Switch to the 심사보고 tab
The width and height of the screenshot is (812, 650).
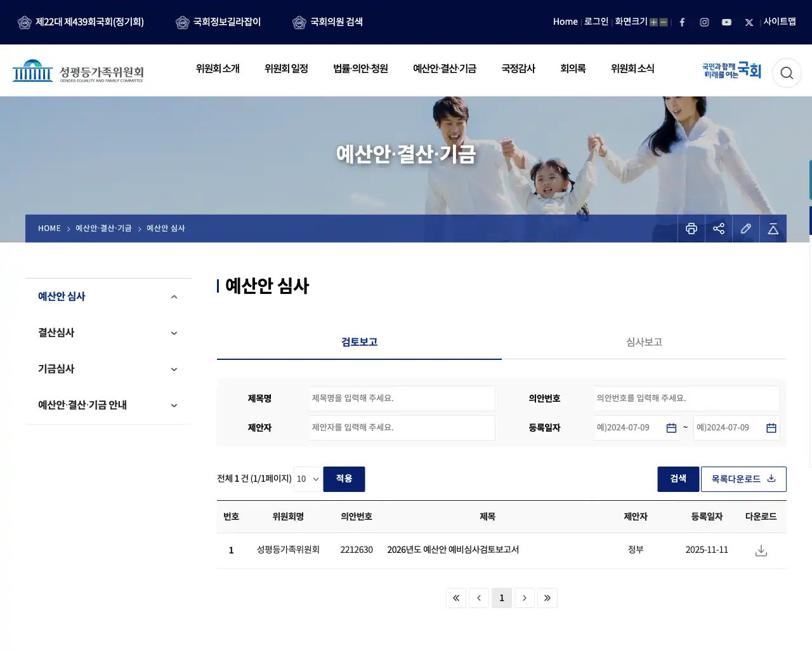(645, 342)
